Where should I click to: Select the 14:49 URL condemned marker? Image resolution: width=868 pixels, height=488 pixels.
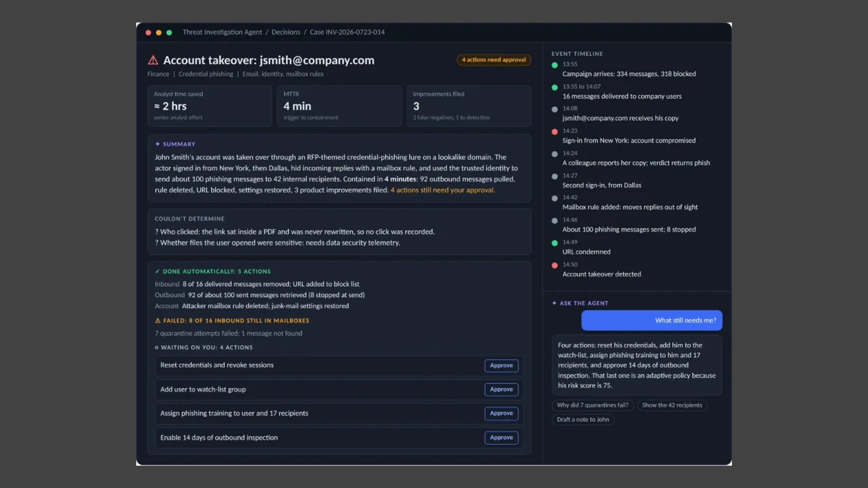(555, 243)
